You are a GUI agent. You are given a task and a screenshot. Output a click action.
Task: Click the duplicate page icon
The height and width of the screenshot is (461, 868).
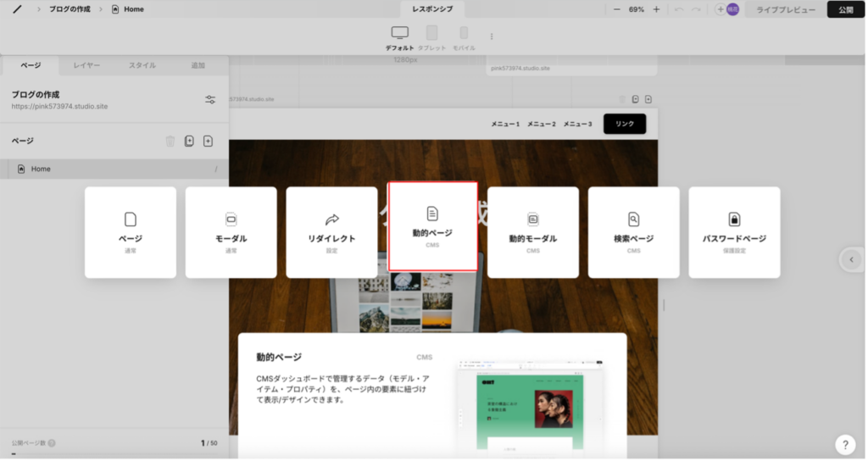[189, 142]
